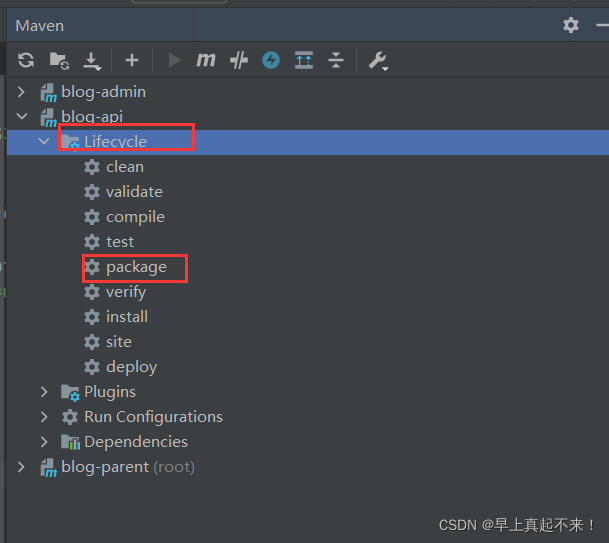Run the selected Maven build
The image size is (609, 543).
[174, 60]
